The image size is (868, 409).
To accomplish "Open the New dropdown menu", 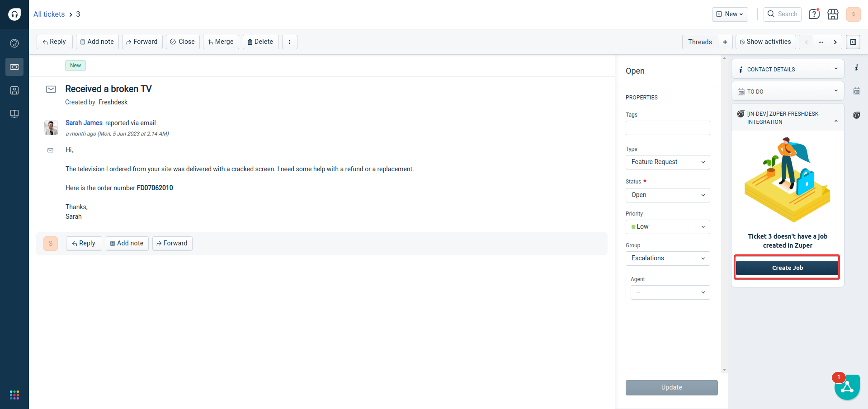I will click(730, 14).
